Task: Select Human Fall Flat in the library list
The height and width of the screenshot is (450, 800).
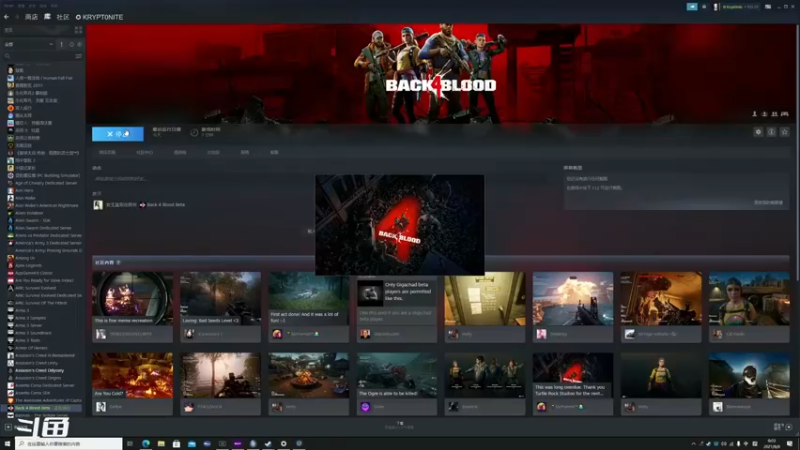Action: pyautogui.click(x=44, y=78)
